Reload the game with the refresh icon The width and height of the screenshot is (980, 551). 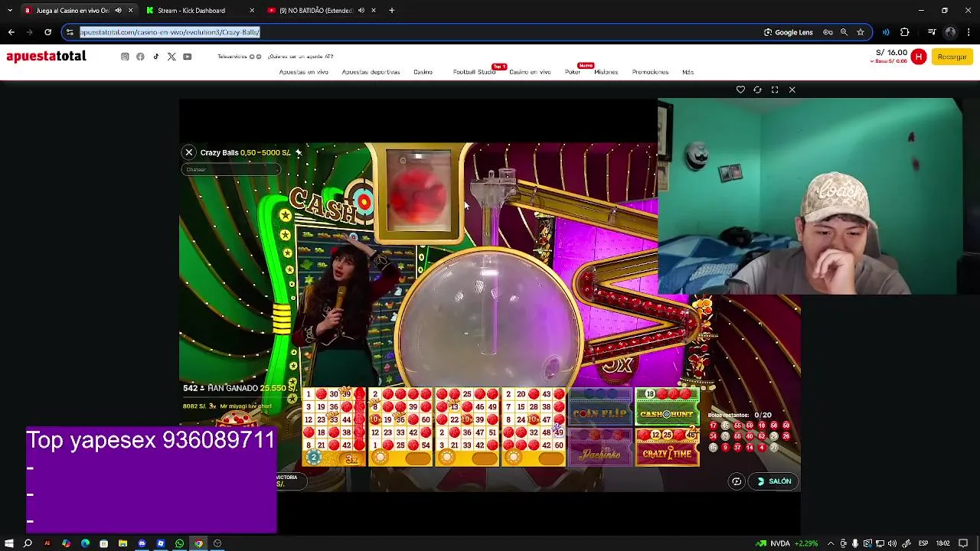757,90
